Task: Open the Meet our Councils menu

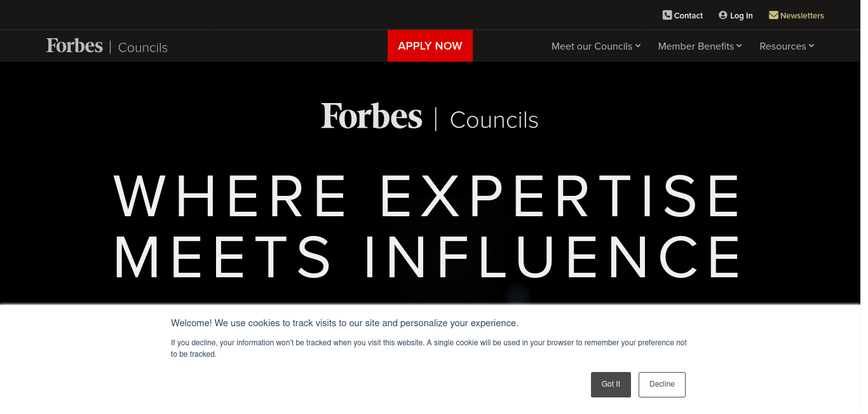Action: tap(592, 46)
